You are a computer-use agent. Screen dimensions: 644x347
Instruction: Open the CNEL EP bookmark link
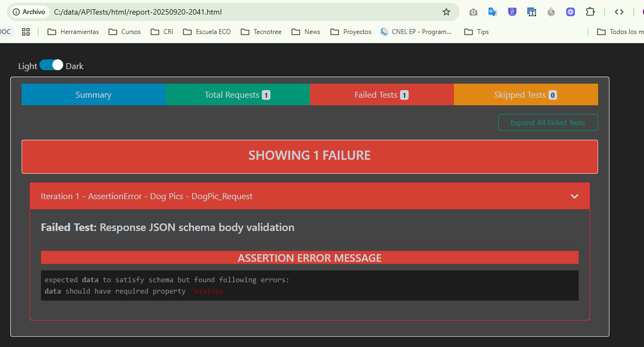[x=416, y=32]
